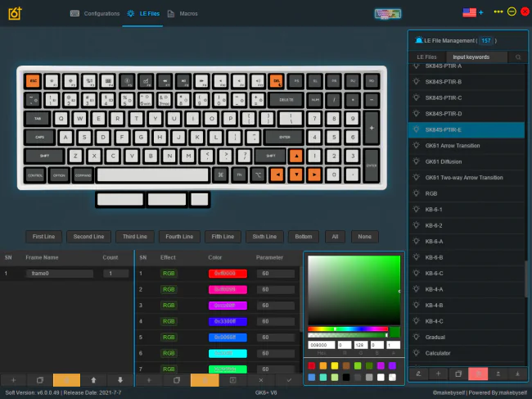532x399 pixels.
Task: Select GK61 Arrow Transition file
Action: (x=467, y=146)
